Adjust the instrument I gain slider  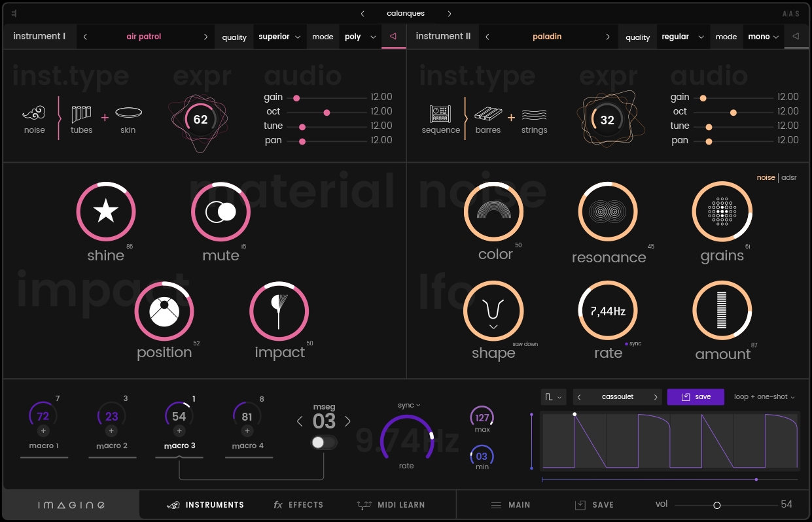pyautogui.click(x=327, y=97)
